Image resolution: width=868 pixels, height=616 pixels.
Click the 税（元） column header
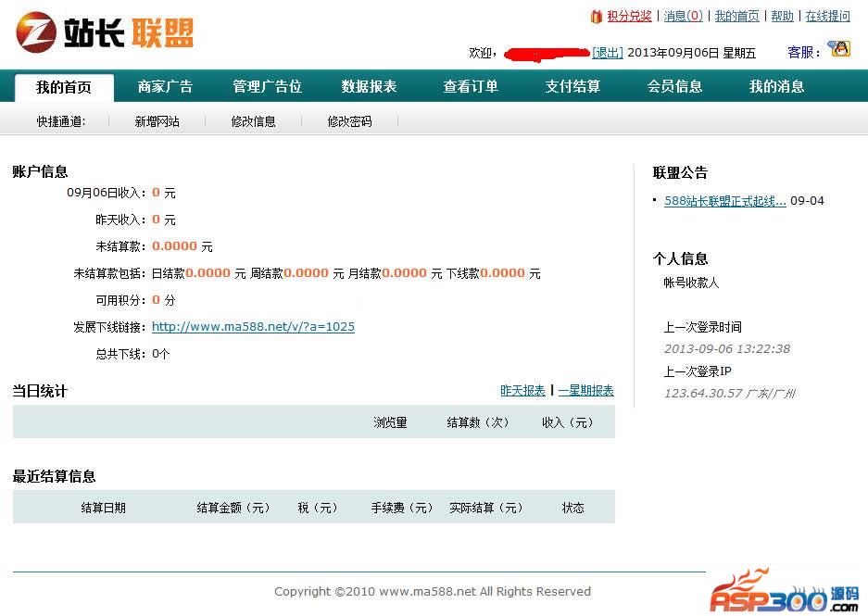pyautogui.click(x=317, y=508)
